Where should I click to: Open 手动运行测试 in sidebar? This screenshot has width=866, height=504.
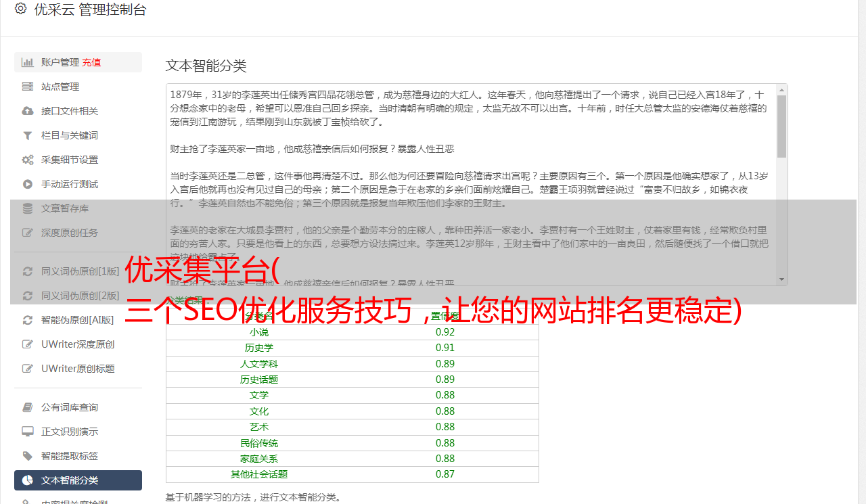click(78, 184)
